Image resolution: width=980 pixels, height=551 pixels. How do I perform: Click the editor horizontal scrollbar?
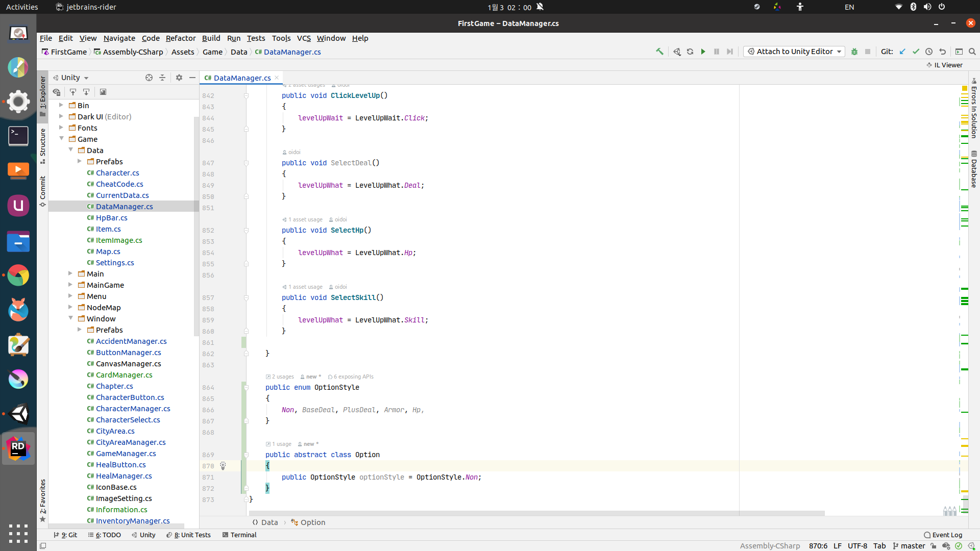[x=537, y=513]
